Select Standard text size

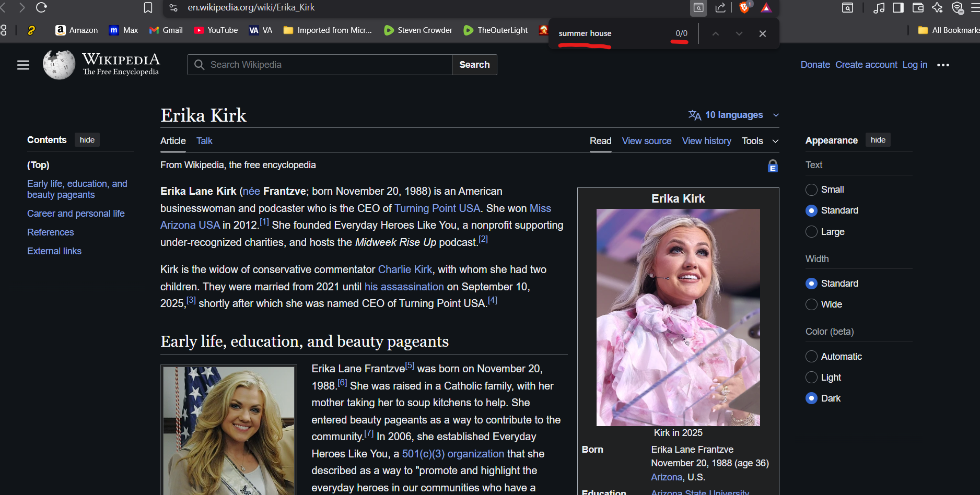811,210
